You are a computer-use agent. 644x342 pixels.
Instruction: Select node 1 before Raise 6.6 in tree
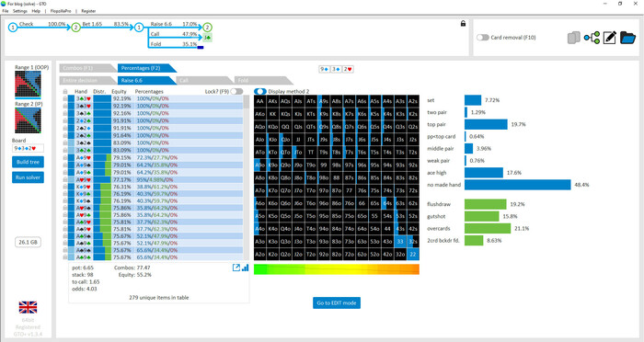139,28
